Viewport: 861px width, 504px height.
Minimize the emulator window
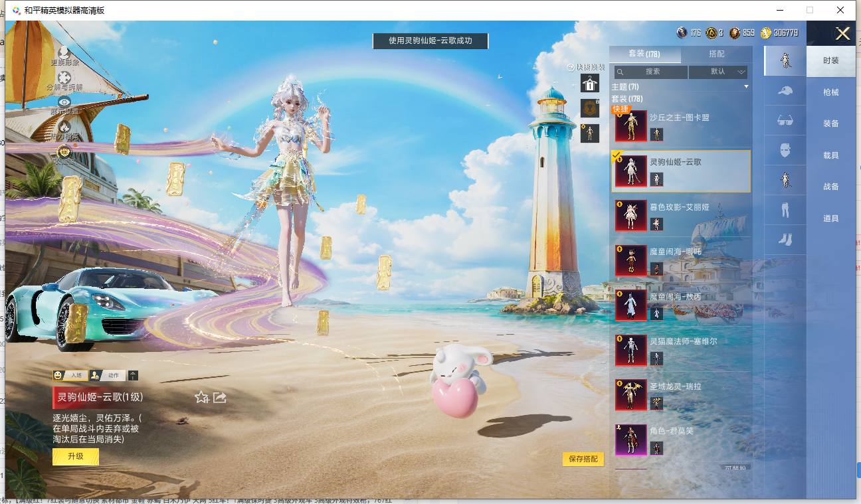point(779,10)
